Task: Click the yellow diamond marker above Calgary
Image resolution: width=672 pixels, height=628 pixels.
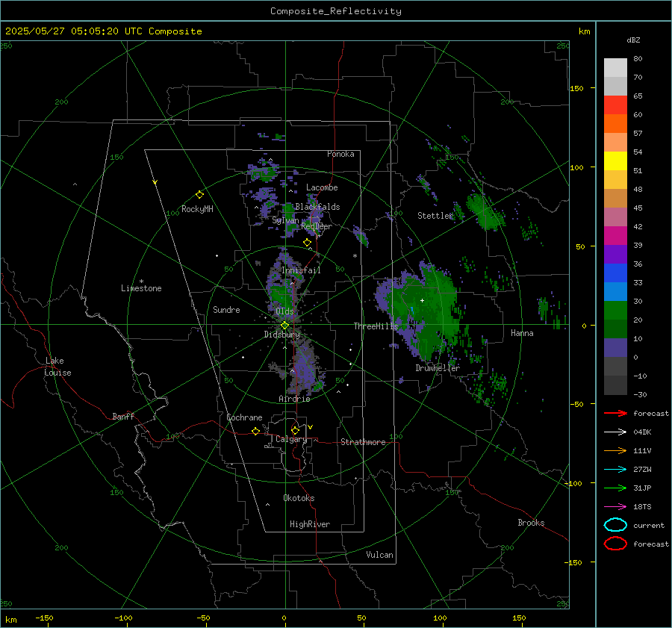Action: click(295, 430)
